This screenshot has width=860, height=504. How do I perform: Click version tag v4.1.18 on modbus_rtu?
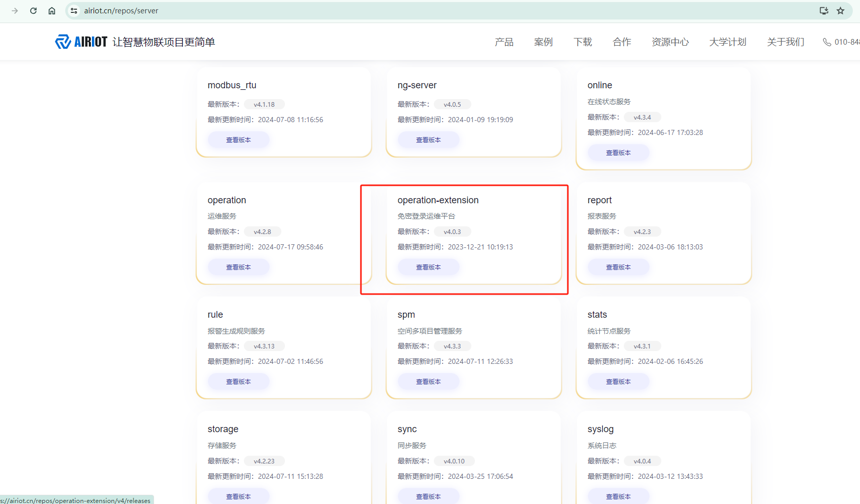[264, 104]
